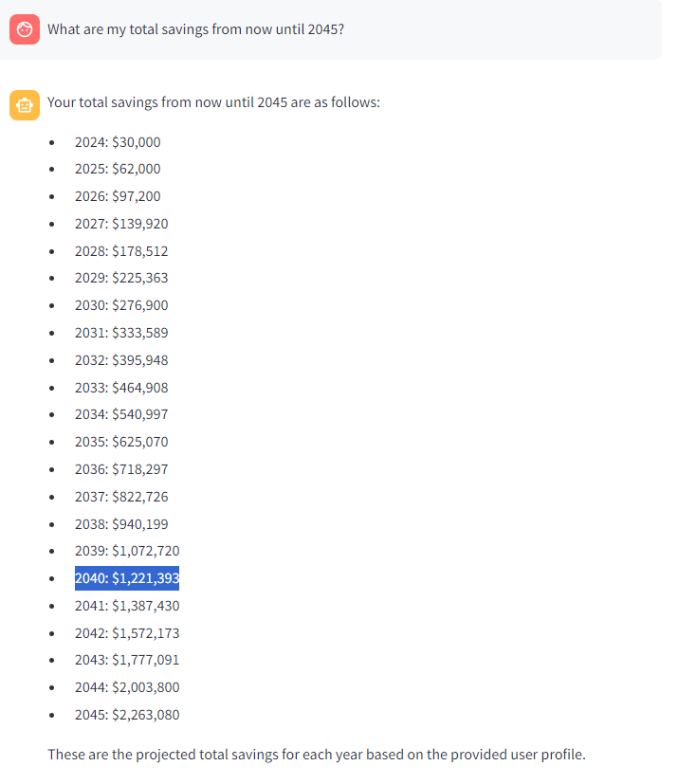Screen dimensions: 678x784
Task: Select the 2043: $1,777,091 entry
Action: click(x=127, y=660)
